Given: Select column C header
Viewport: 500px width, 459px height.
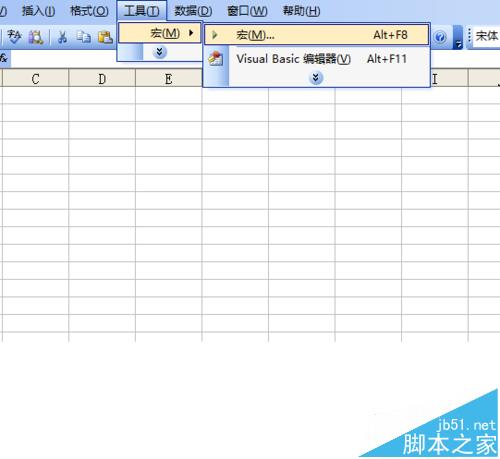Looking at the screenshot, I should click(x=35, y=79).
